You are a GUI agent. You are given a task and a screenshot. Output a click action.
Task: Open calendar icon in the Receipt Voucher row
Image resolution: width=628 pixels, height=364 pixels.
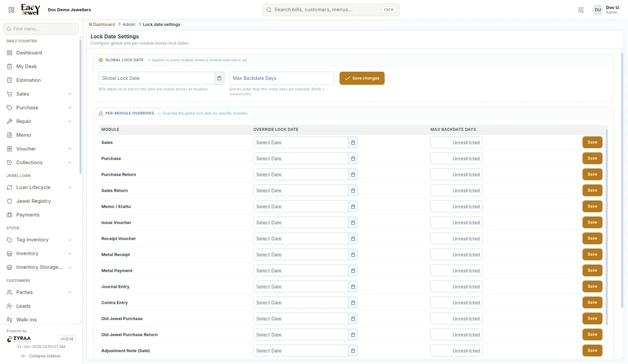(353, 238)
